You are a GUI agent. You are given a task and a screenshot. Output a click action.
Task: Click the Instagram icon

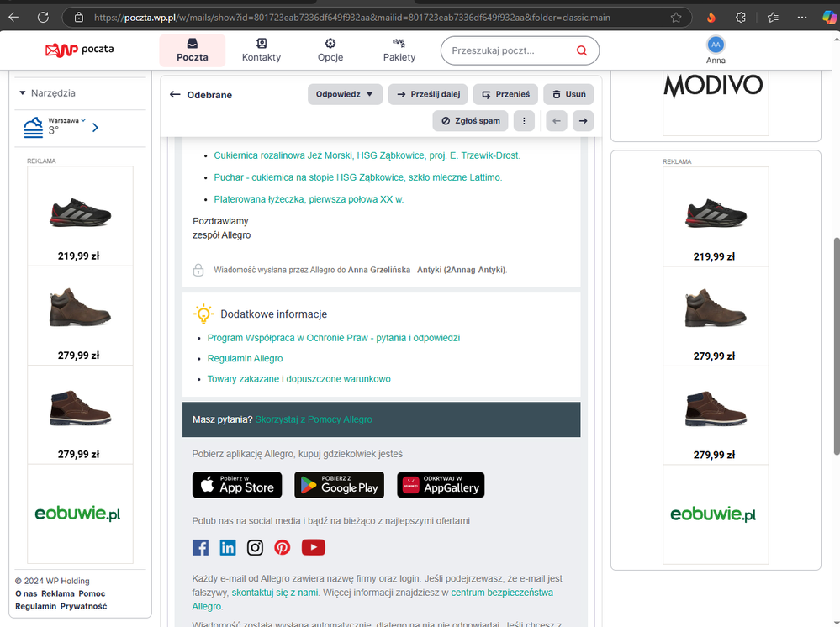click(255, 548)
